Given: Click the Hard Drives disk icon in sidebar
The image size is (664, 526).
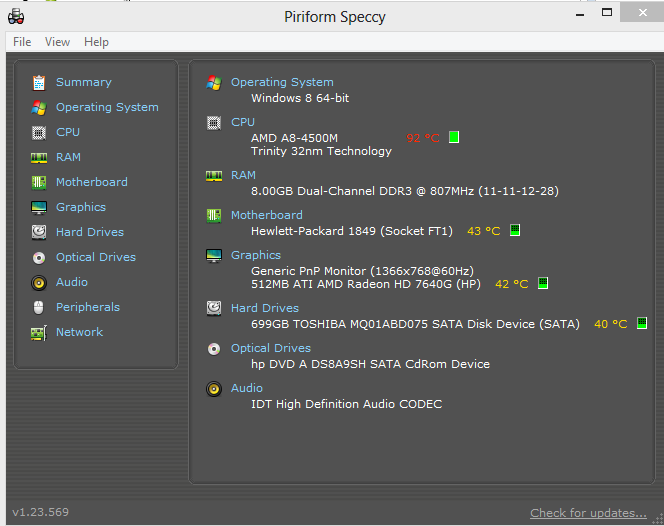Looking at the screenshot, I should coord(39,232).
